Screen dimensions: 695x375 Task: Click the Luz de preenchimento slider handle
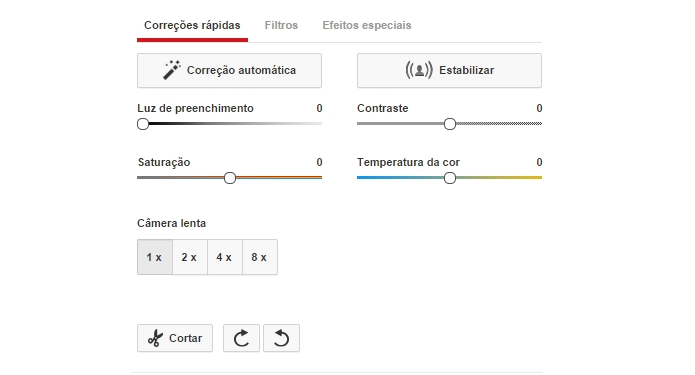[x=143, y=124]
